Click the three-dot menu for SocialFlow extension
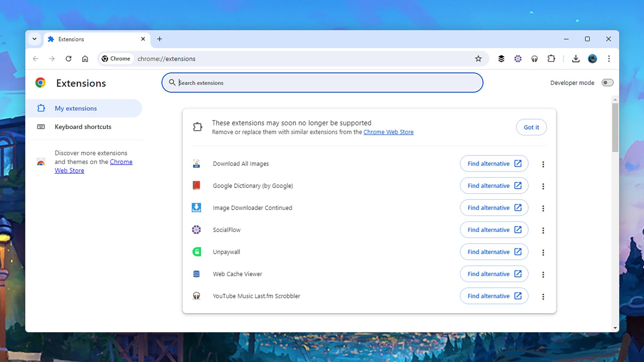The height and width of the screenshot is (362, 644). (543, 230)
